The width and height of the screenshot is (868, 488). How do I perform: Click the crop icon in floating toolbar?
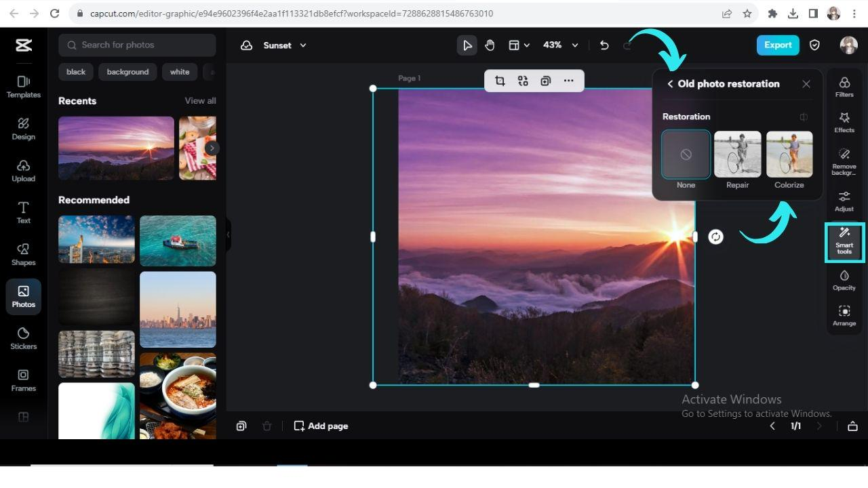pyautogui.click(x=500, y=81)
